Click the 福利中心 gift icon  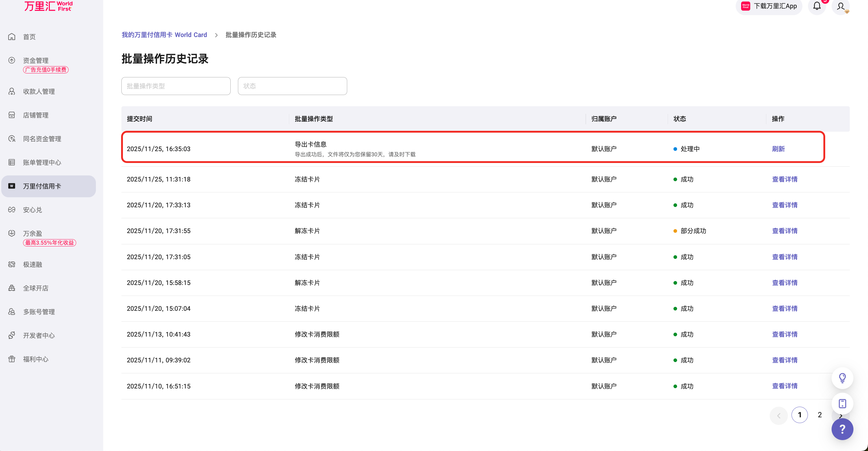coord(12,359)
